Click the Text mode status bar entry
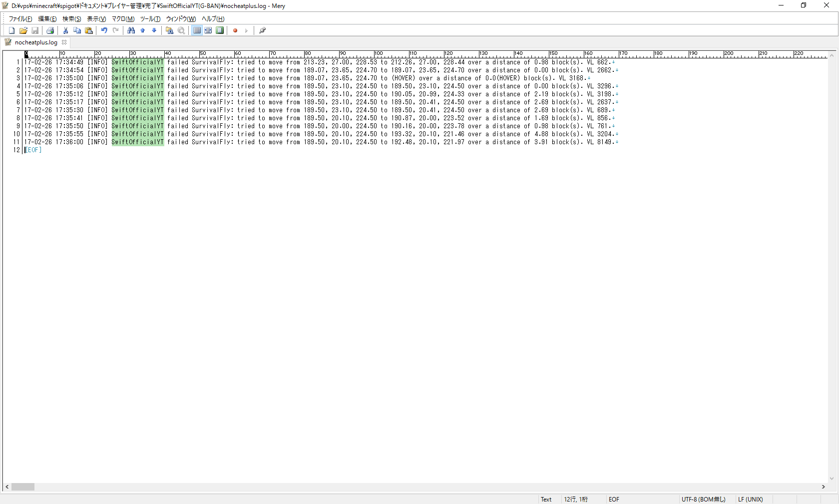Screen dimensions: 839x504 (546, 500)
